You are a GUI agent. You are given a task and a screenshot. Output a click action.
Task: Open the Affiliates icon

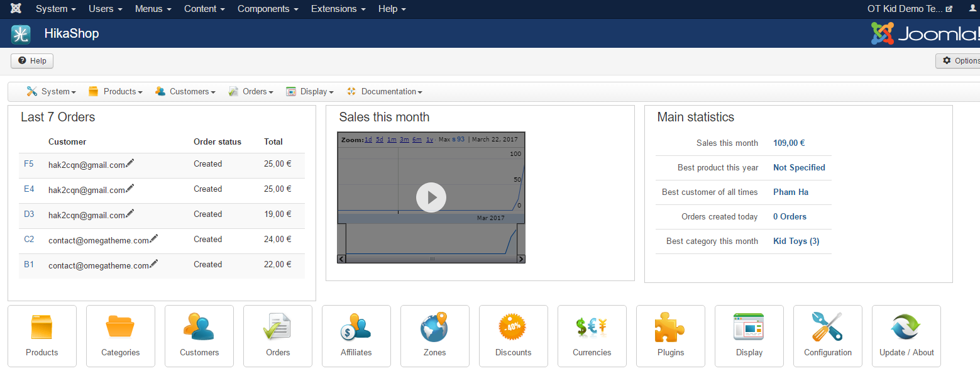356,336
